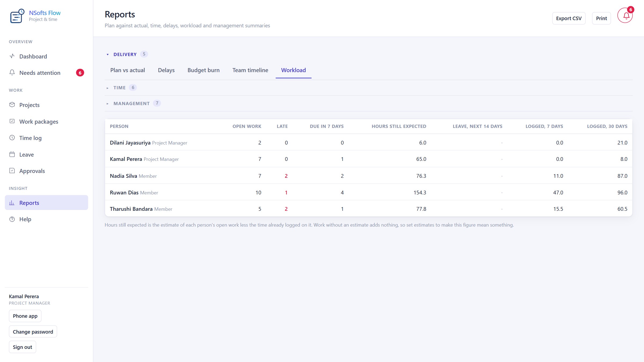Click the Reports bar chart icon
The height and width of the screenshot is (362, 644).
(12, 203)
